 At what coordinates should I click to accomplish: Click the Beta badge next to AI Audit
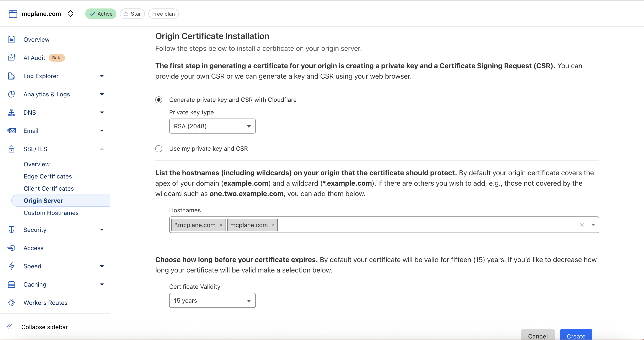pyautogui.click(x=57, y=58)
